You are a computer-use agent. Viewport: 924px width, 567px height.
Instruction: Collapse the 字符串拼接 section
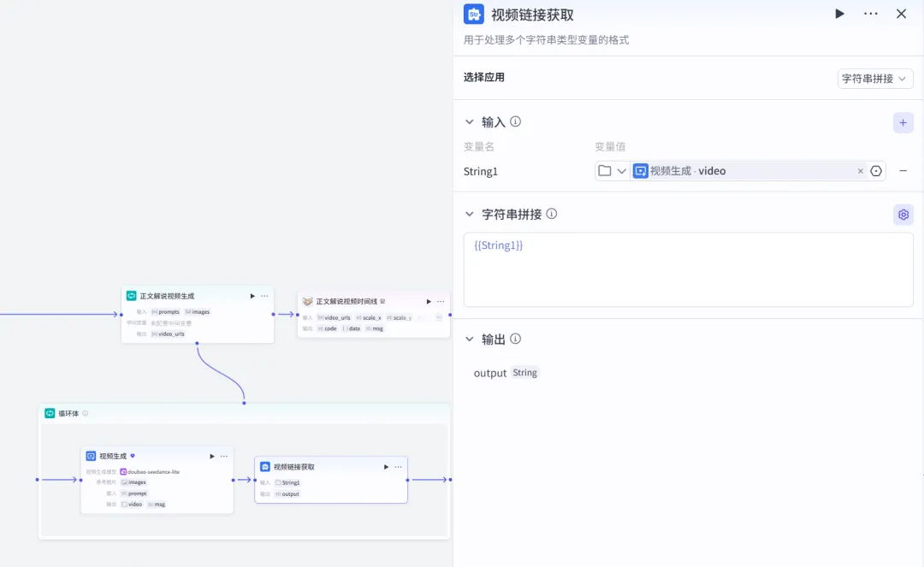coord(469,215)
